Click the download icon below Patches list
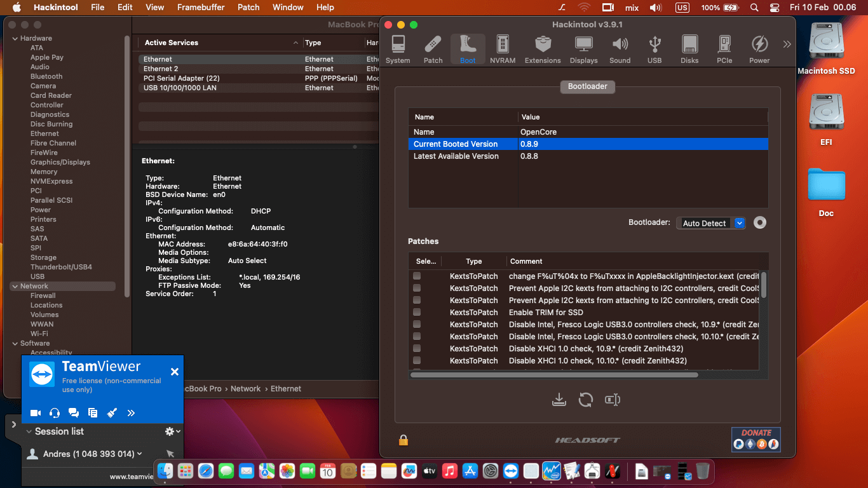The image size is (868, 488). tap(559, 400)
